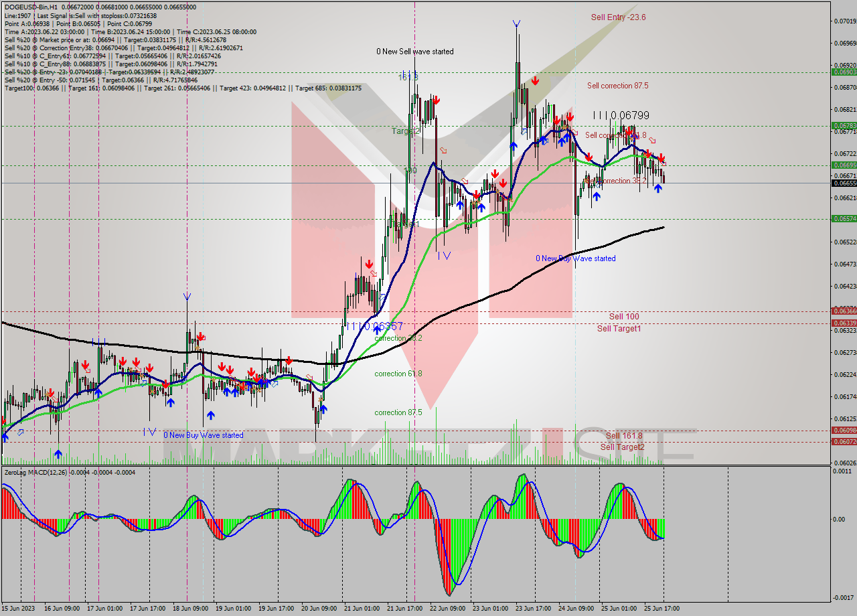857x616 pixels.
Task: Select the '19 Jun 17:00' time label
Action: 277,609
